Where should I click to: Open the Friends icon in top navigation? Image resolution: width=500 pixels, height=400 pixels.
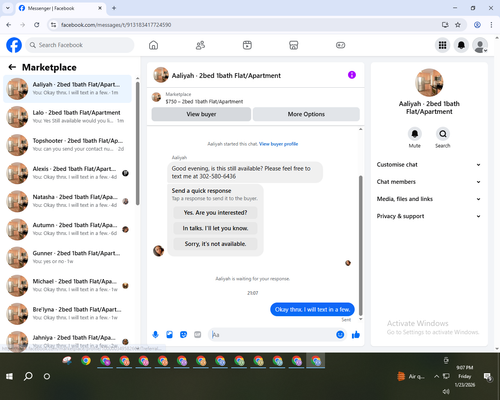[200, 45]
